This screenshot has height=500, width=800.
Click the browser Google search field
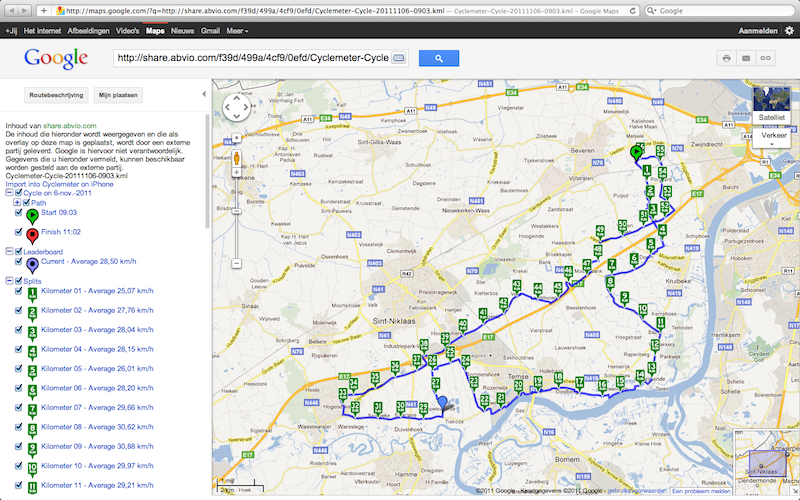pyautogui.click(x=719, y=10)
